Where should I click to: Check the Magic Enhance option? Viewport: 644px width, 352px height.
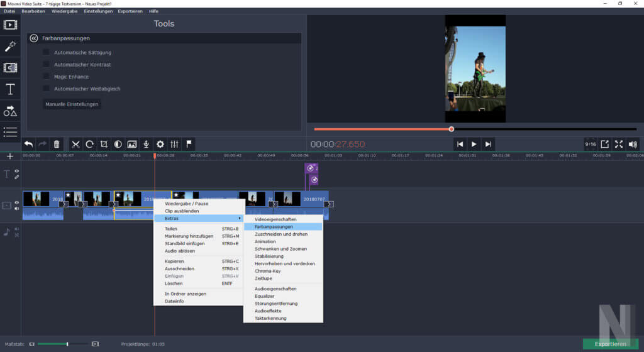point(46,77)
